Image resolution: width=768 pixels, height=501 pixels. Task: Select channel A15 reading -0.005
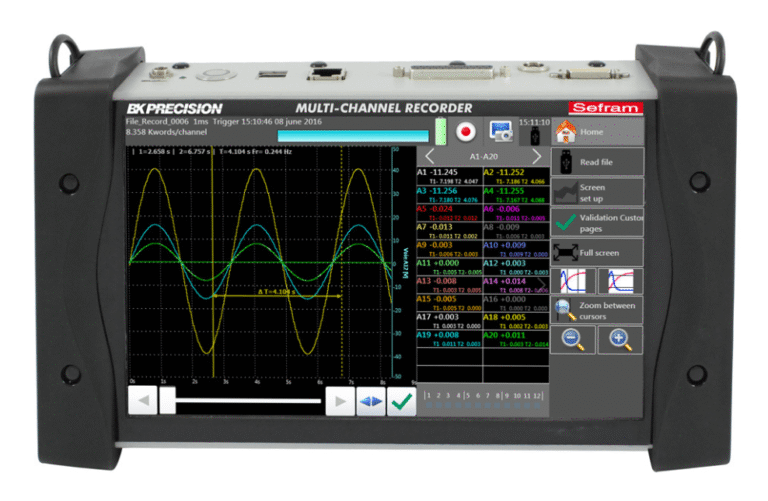click(449, 303)
